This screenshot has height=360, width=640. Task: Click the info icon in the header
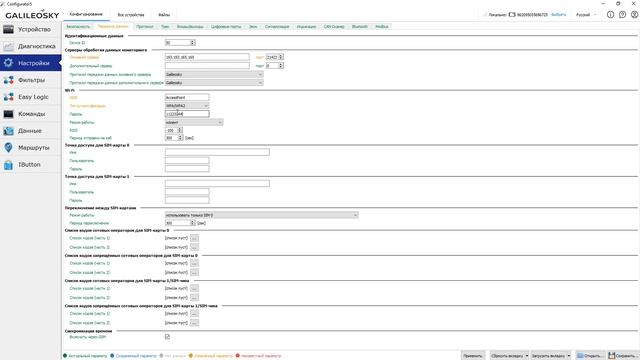[610, 15]
